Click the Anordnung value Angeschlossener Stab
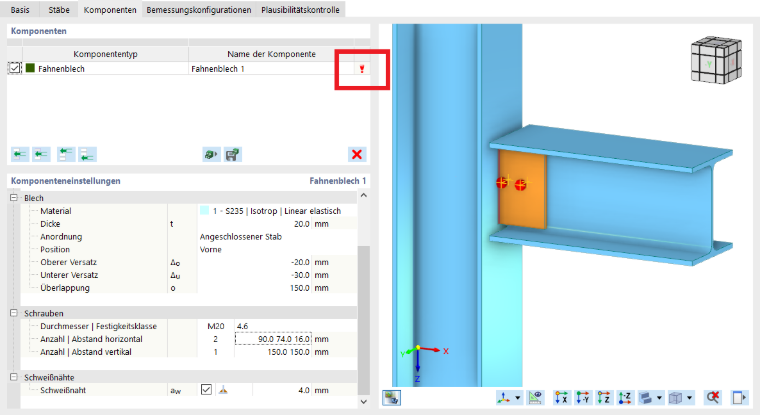760x415 pixels. pos(240,237)
